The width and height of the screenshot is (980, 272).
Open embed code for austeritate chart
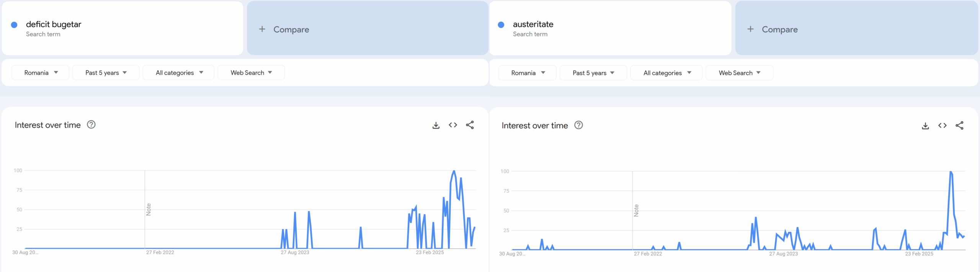942,125
